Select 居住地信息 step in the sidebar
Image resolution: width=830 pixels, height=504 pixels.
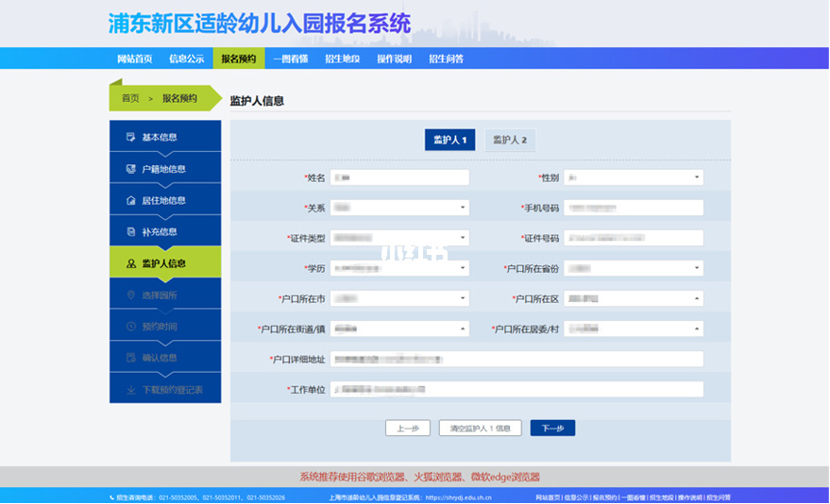pos(165,200)
